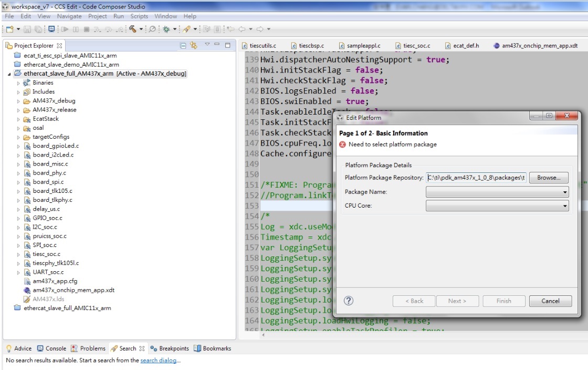
Task: Expand the Binaries folder node
Action: tap(18, 83)
